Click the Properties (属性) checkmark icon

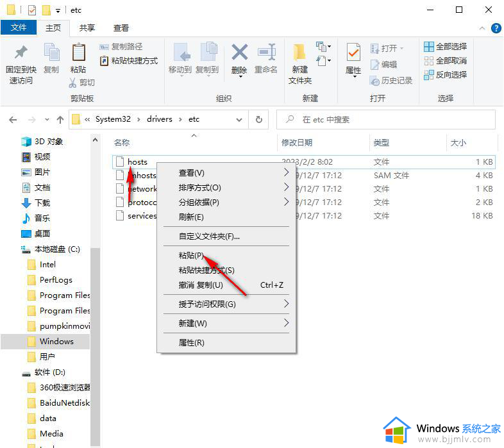click(x=353, y=53)
